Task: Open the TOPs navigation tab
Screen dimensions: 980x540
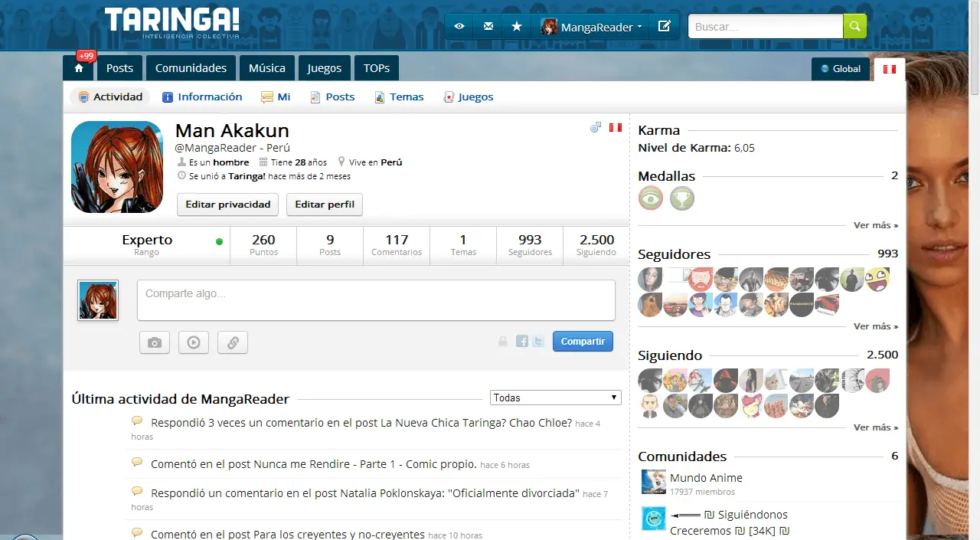Action: point(377,68)
